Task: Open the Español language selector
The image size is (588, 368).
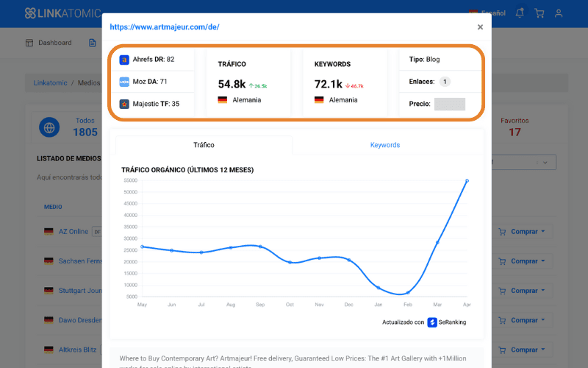Action: tap(487, 13)
